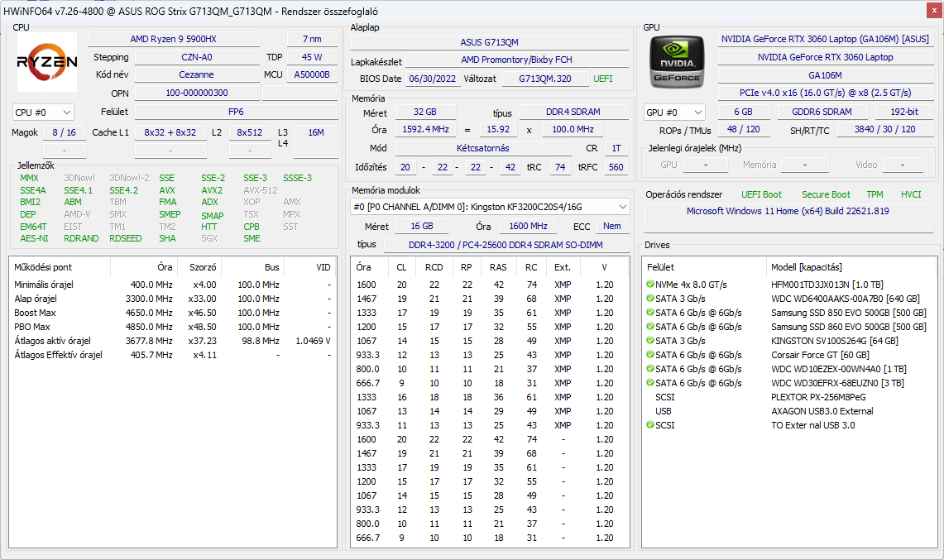The image size is (944, 560).
Task: Click the BIOS version G713QM.320 field
Action: point(545,79)
